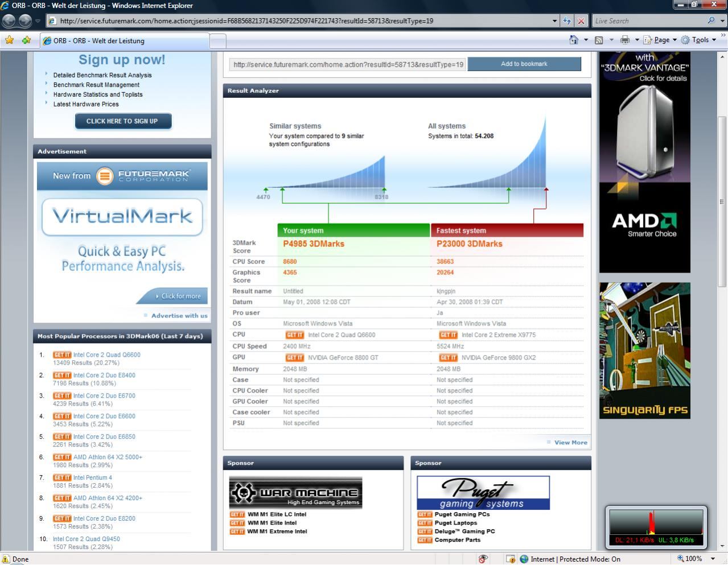Click the Puget gaming systems sponsor banner
This screenshot has width=728, height=565.
pyautogui.click(x=483, y=493)
